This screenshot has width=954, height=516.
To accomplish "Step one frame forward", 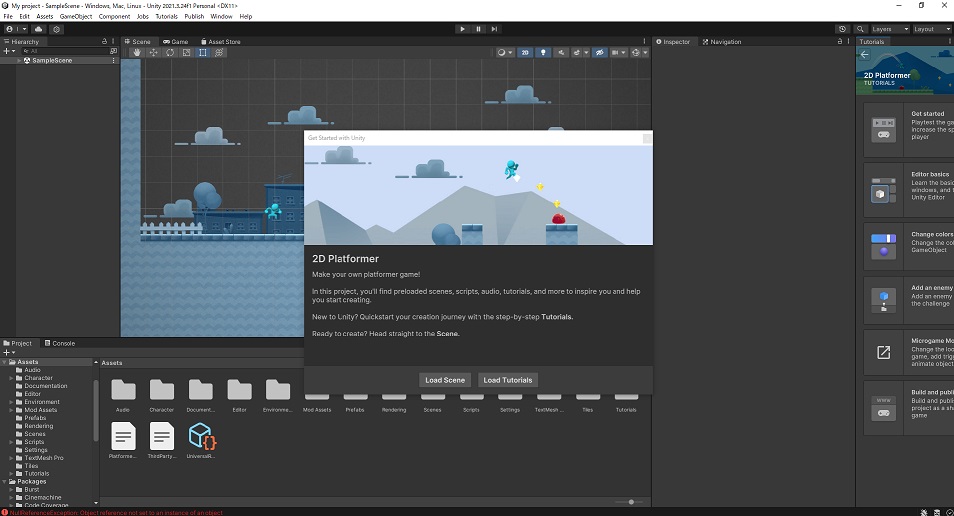I will coord(494,29).
